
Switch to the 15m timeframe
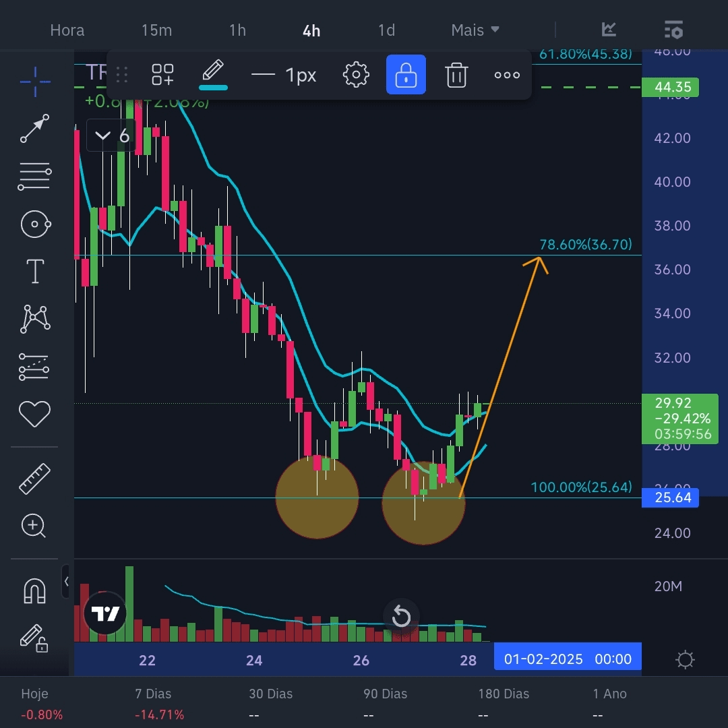157,30
